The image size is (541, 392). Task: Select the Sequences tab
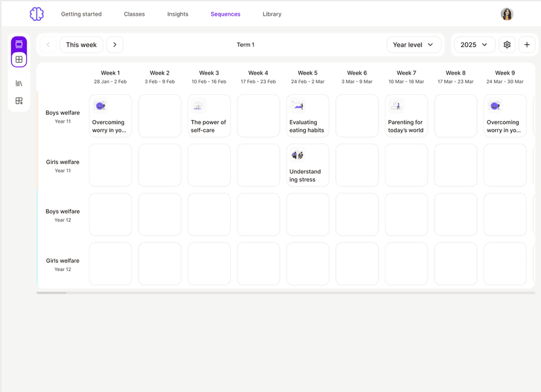tap(225, 14)
